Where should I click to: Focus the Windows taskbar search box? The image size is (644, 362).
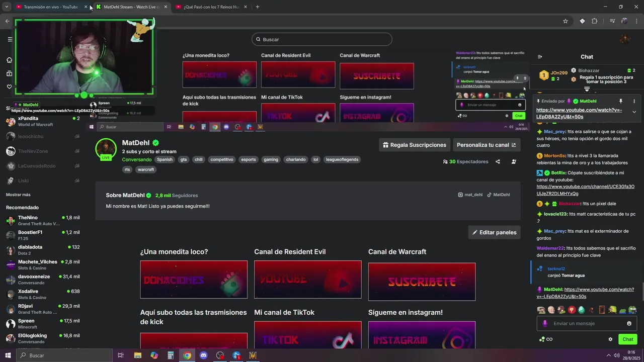[x=64, y=355]
